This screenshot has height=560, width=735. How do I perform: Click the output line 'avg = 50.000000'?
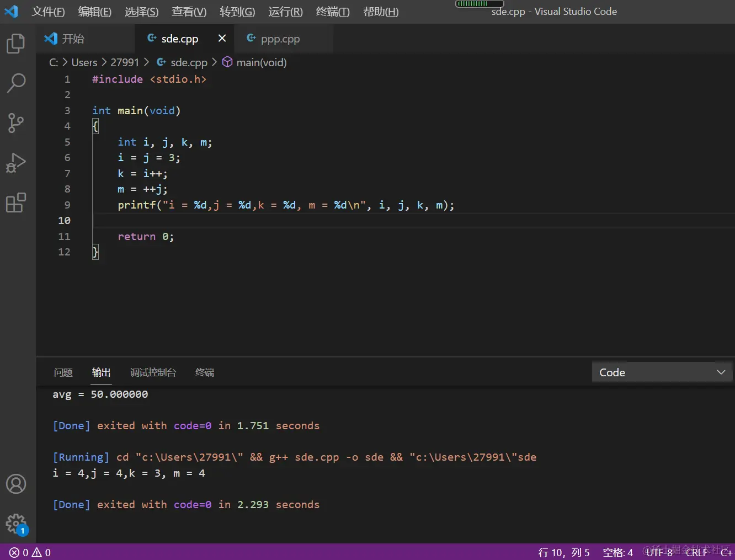coord(100,394)
